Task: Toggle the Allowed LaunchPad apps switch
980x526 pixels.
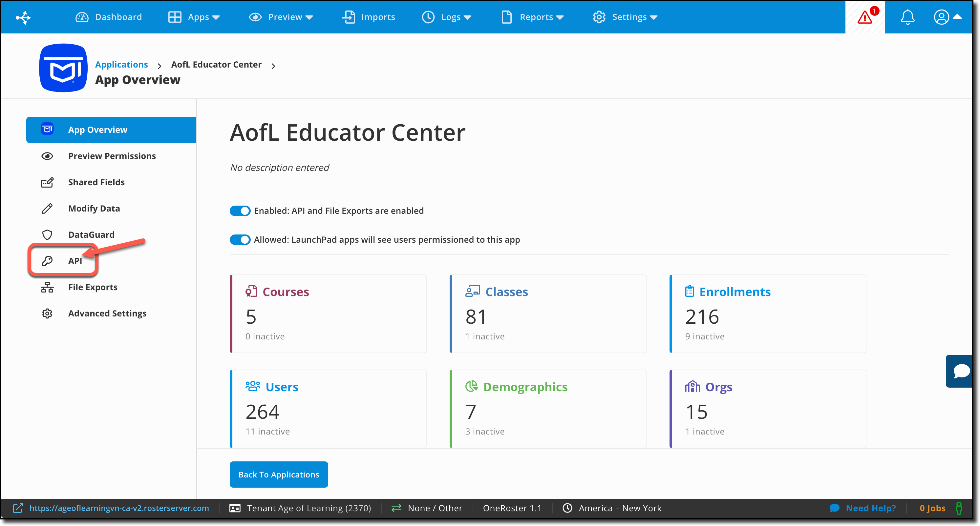Action: click(240, 240)
